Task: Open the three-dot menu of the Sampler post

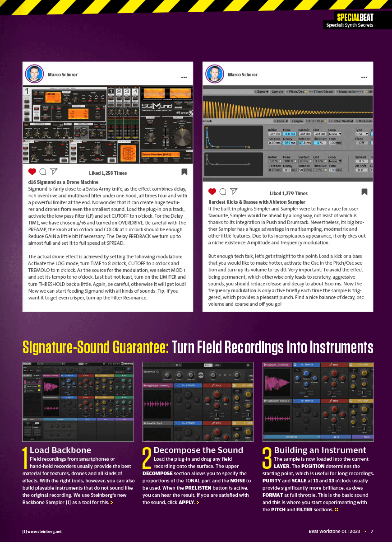Action: (x=364, y=77)
